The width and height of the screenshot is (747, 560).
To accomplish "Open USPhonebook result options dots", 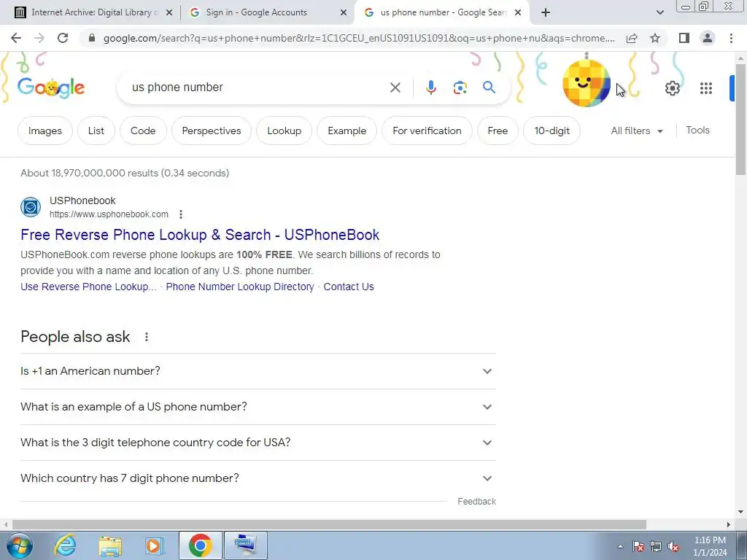I will pyautogui.click(x=181, y=214).
